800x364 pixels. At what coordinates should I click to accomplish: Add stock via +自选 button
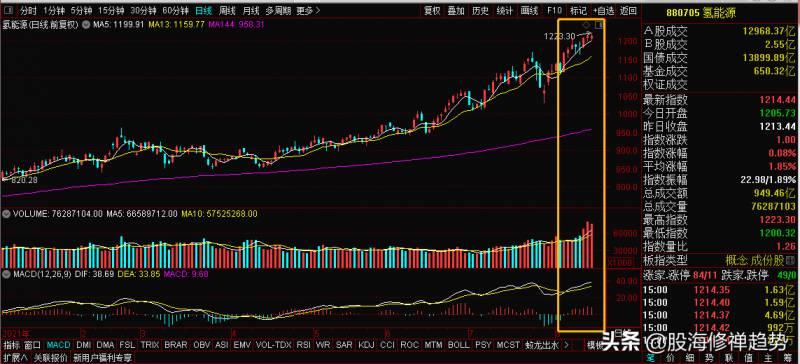[604, 10]
